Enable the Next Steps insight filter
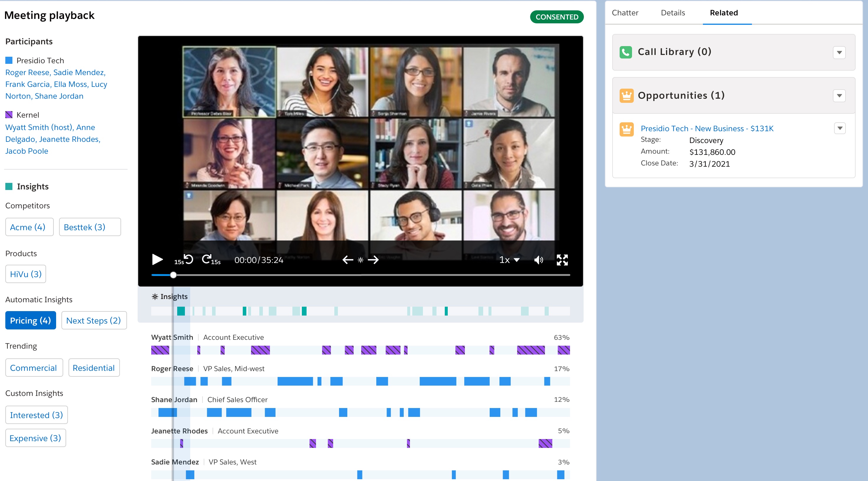 tap(94, 320)
